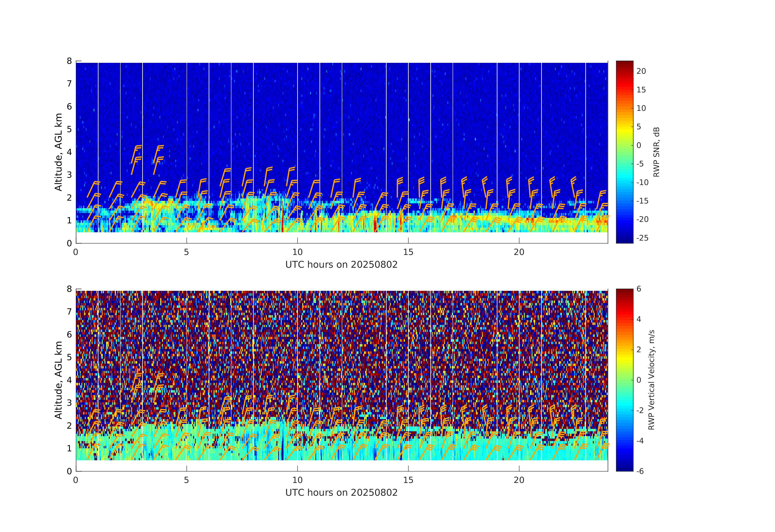Click the bottom plot's 'Altitude, AGL km' label

coord(58,380)
